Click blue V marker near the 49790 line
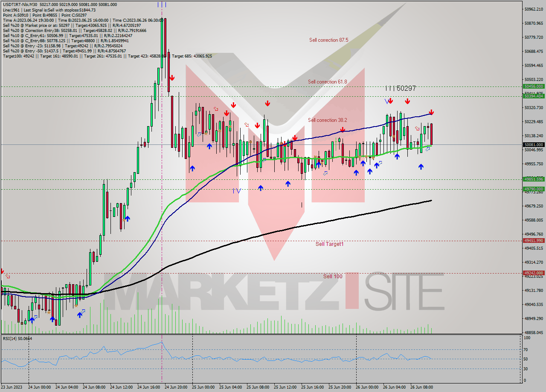Viewport: 546px width, 392px height. pyautogui.click(x=238, y=191)
